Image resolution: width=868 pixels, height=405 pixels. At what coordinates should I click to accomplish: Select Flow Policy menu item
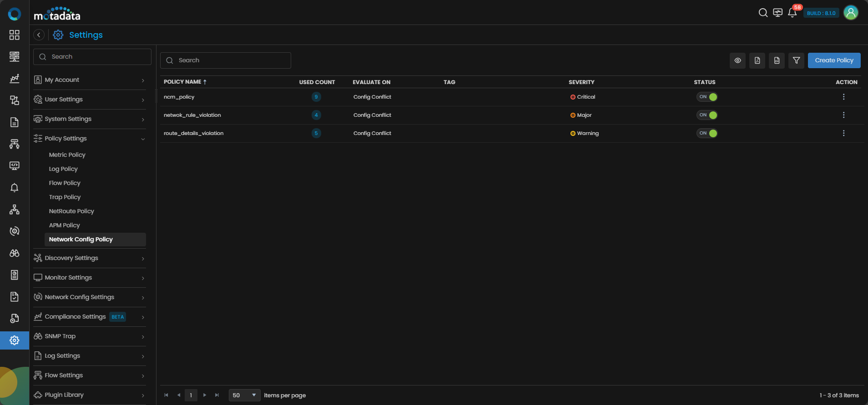(x=65, y=183)
